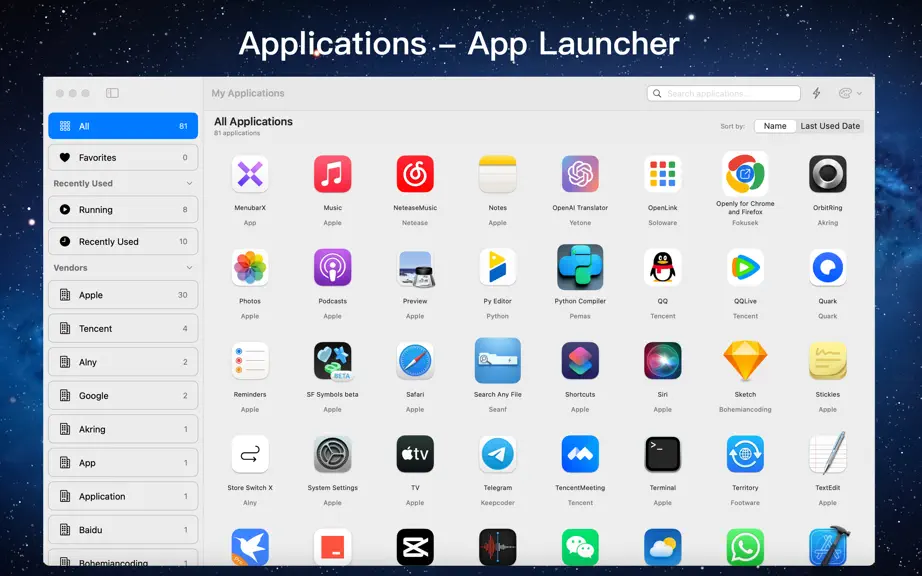This screenshot has height=576, width=922.
Task: Launch the Telegram app
Action: coord(497,454)
